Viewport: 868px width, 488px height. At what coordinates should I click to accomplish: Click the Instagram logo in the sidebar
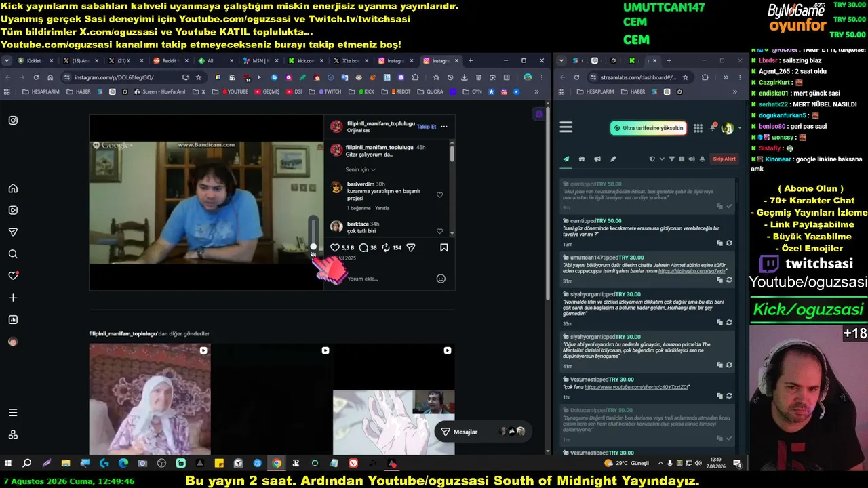pos(13,121)
